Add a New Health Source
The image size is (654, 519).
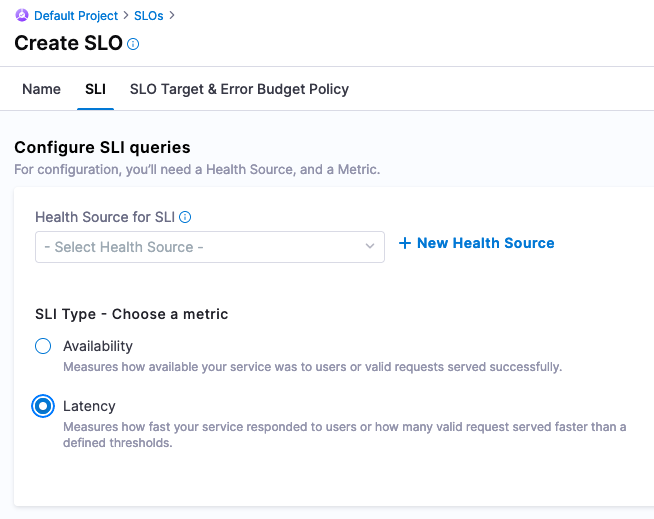[485, 243]
